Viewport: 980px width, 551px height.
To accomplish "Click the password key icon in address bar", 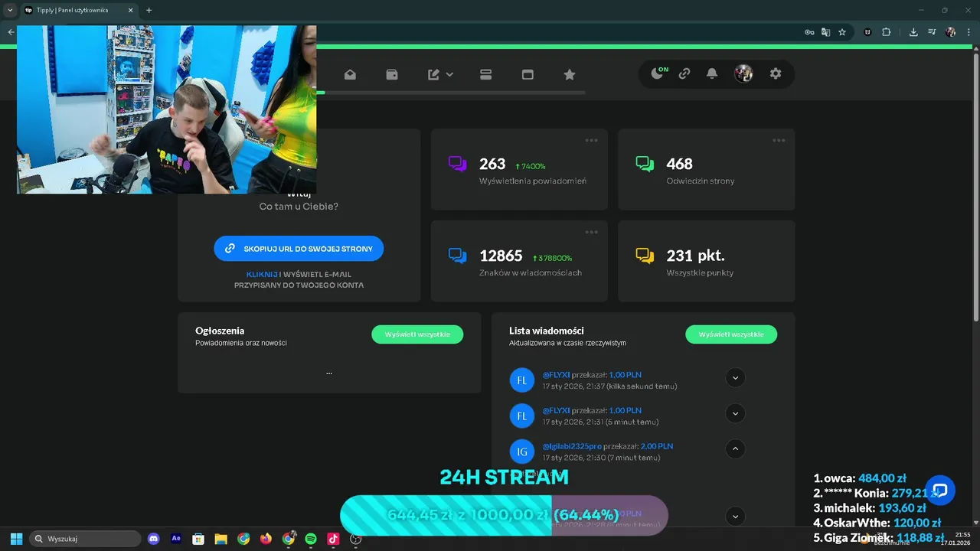I will pyautogui.click(x=809, y=32).
